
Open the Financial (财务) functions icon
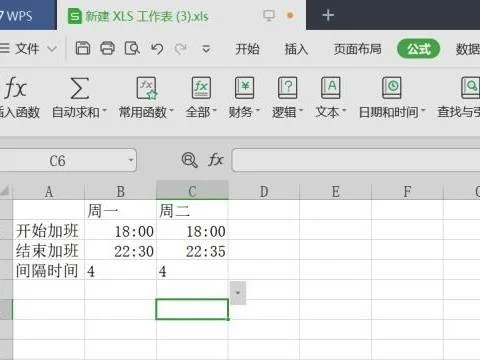pyautogui.click(x=244, y=88)
